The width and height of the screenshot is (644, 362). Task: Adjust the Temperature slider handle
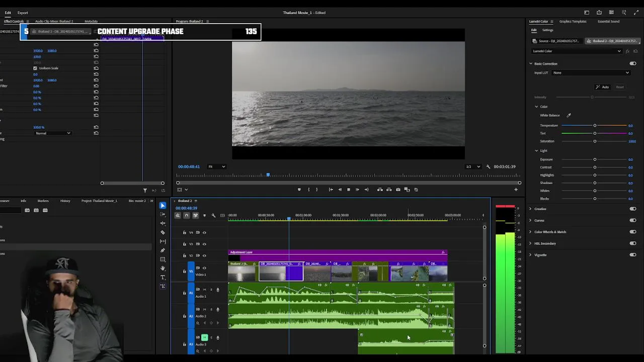click(x=595, y=126)
